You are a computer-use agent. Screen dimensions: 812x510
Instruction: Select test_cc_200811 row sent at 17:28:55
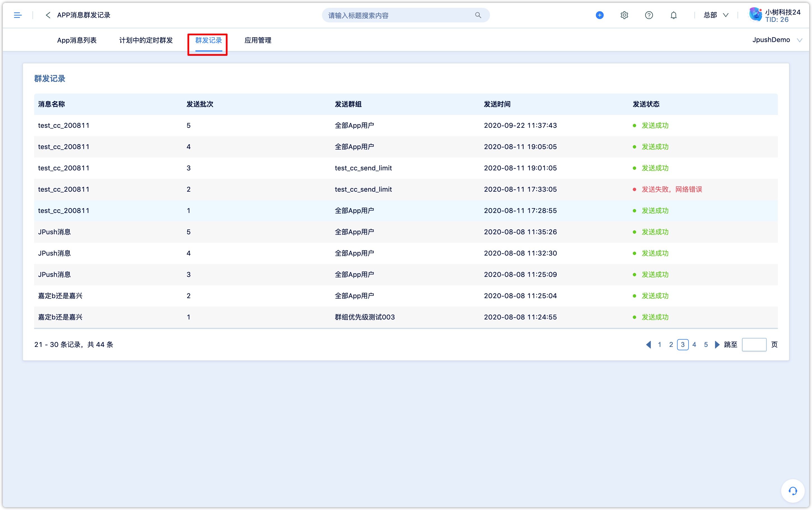(x=406, y=210)
